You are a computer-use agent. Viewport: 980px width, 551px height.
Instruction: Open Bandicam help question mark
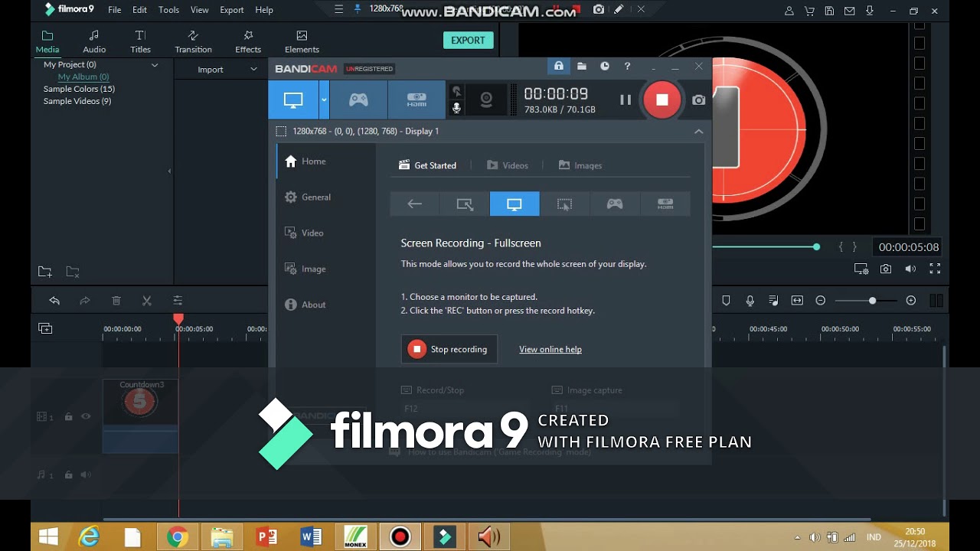pyautogui.click(x=627, y=67)
